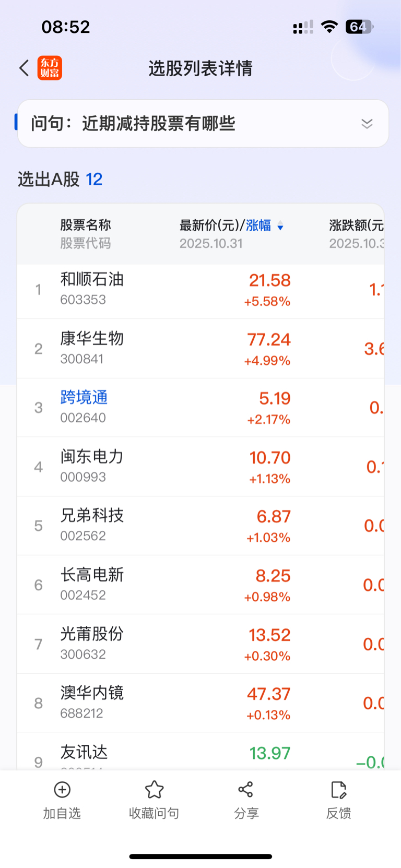Select the 股票名称 column header
Viewport: 401px width, 868px height.
[x=86, y=225]
